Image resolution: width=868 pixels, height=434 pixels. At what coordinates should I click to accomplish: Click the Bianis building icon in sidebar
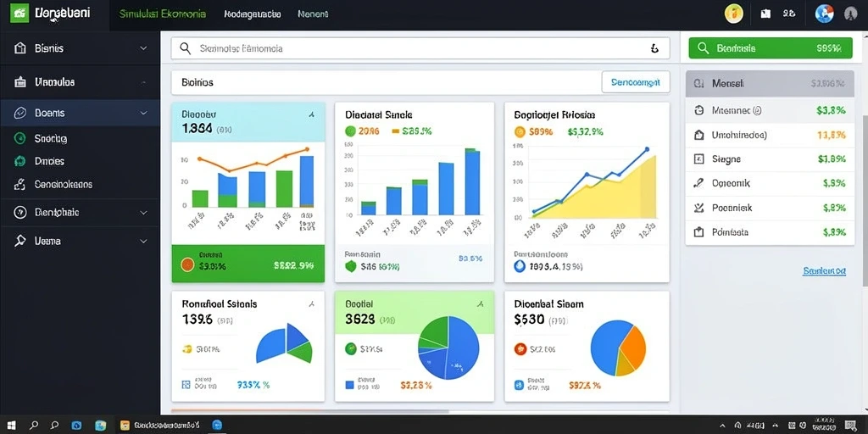tap(20, 48)
